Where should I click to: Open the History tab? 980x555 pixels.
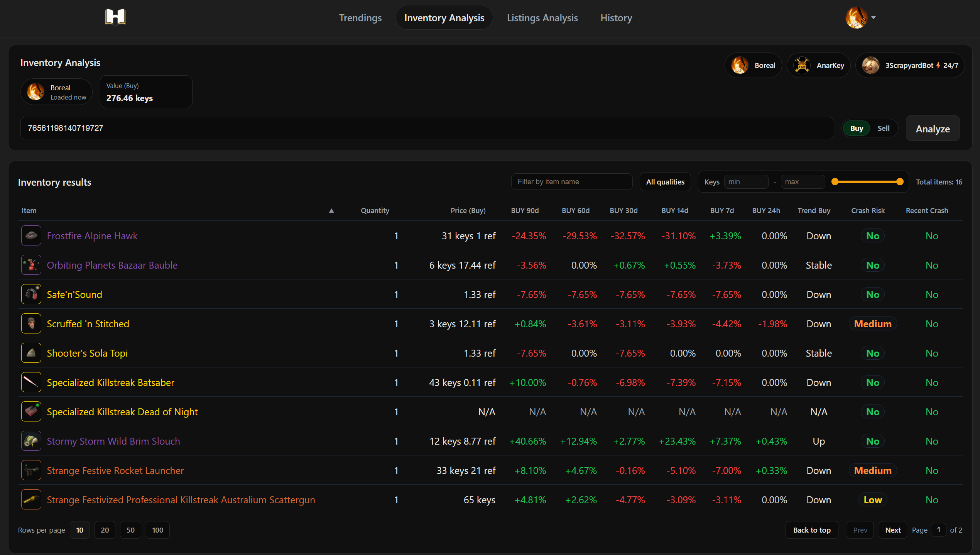coord(616,18)
